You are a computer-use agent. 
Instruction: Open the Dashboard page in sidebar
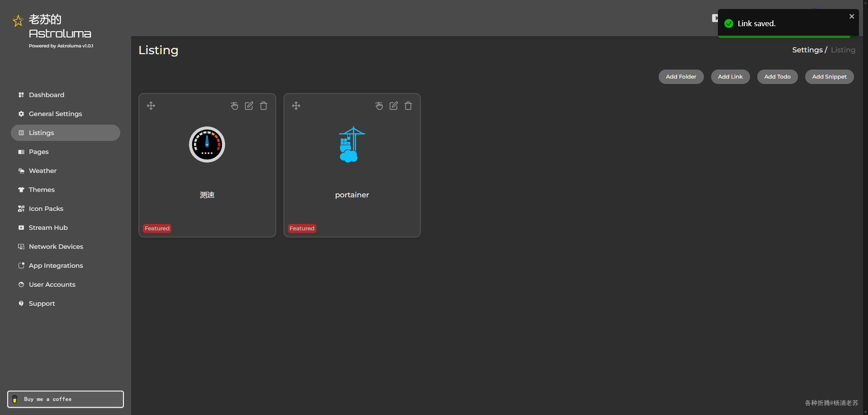click(x=66, y=95)
